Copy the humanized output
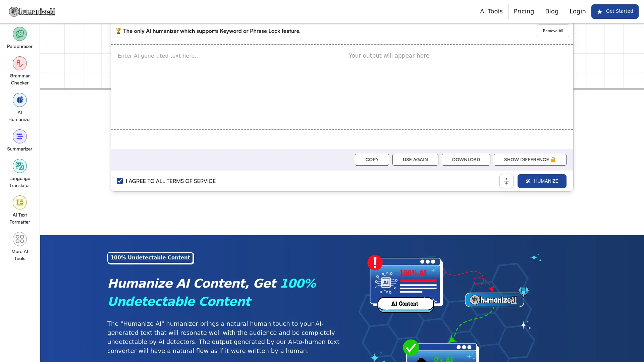The height and width of the screenshot is (362, 644). coord(372,160)
